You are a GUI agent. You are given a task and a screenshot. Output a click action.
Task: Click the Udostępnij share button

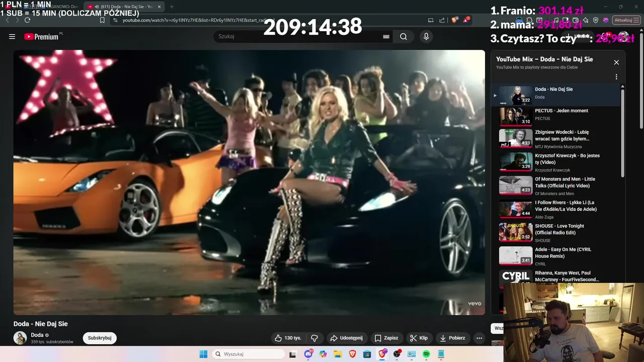(x=346, y=338)
